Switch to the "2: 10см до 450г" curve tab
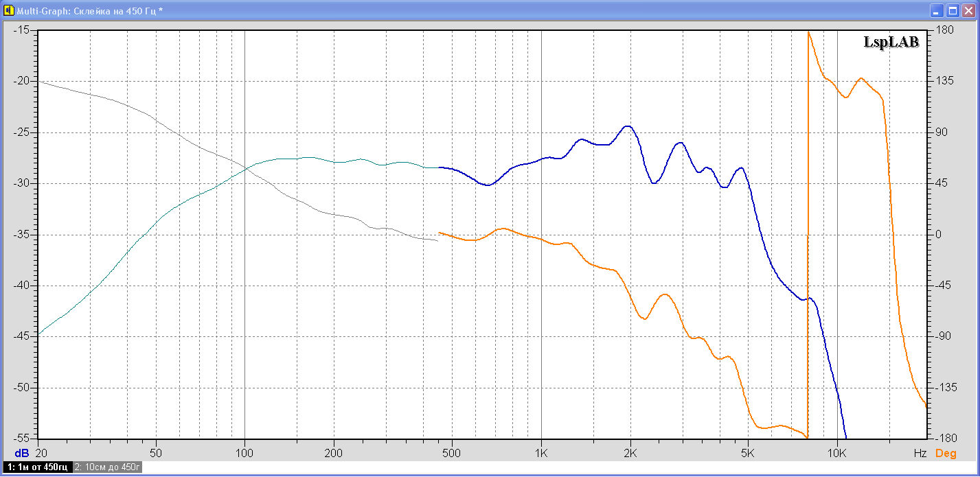Screen dimensions: 980x477 point(108,467)
